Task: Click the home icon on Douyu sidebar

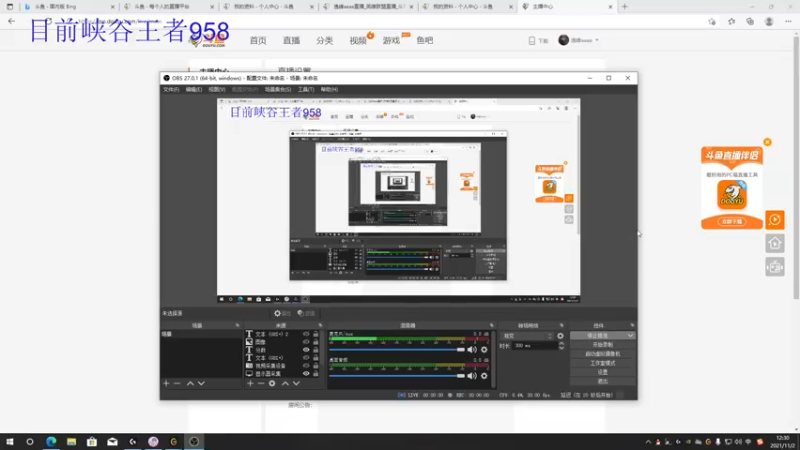Action: tap(774, 243)
